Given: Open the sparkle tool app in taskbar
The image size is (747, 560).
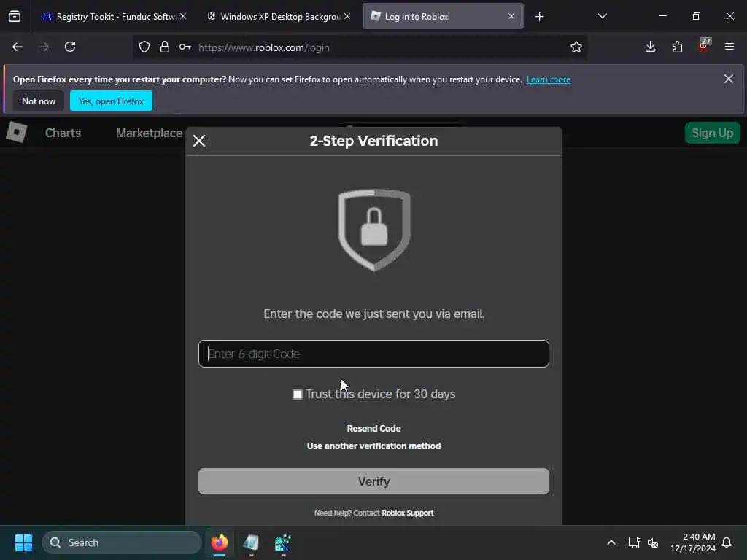Looking at the screenshot, I should click(x=283, y=542).
